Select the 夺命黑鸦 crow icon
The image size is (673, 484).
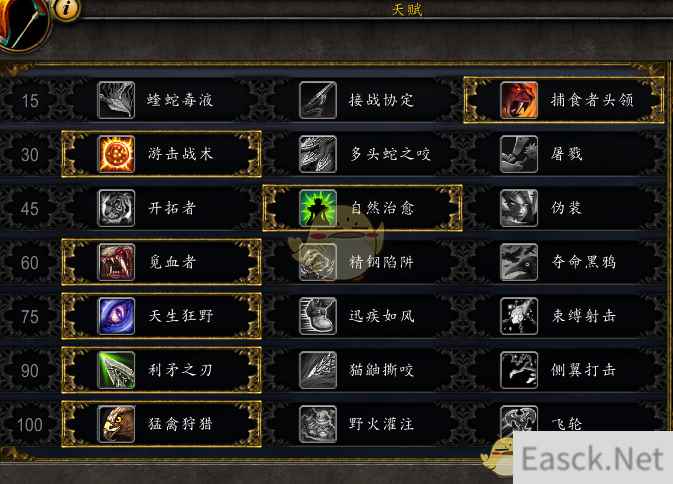[x=519, y=262]
